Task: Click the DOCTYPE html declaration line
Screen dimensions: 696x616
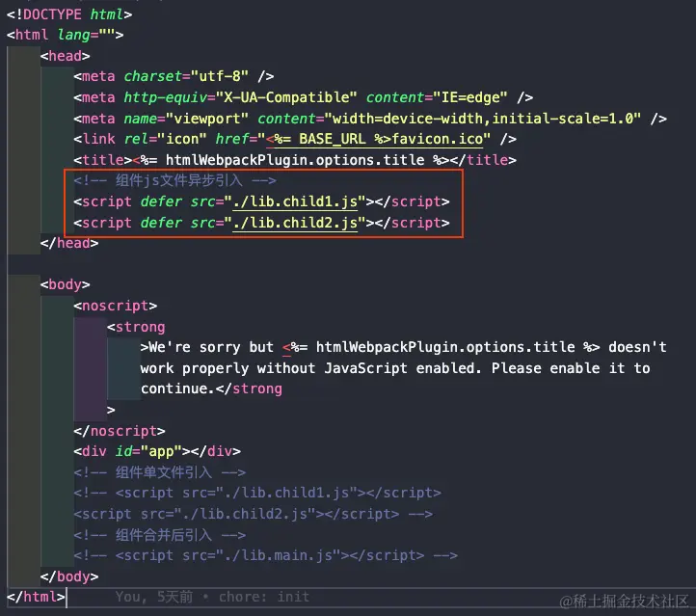Action: tap(69, 14)
